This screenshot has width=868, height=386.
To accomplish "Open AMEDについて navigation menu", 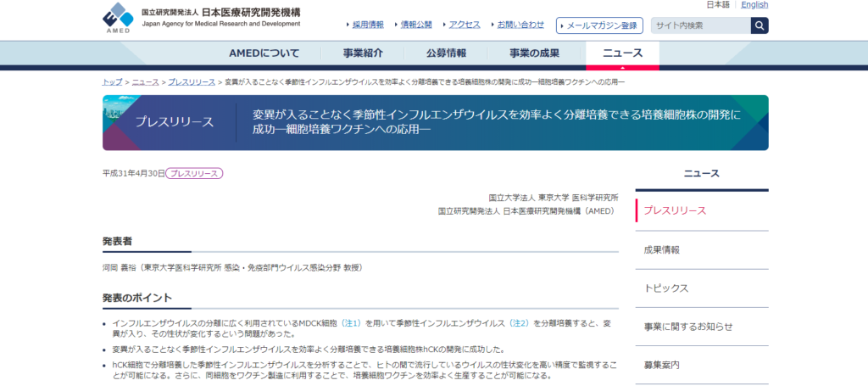I will click(264, 53).
